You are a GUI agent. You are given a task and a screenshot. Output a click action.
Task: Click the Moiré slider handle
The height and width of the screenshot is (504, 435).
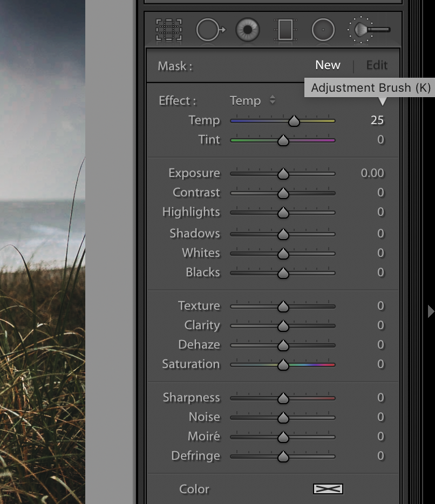283,437
